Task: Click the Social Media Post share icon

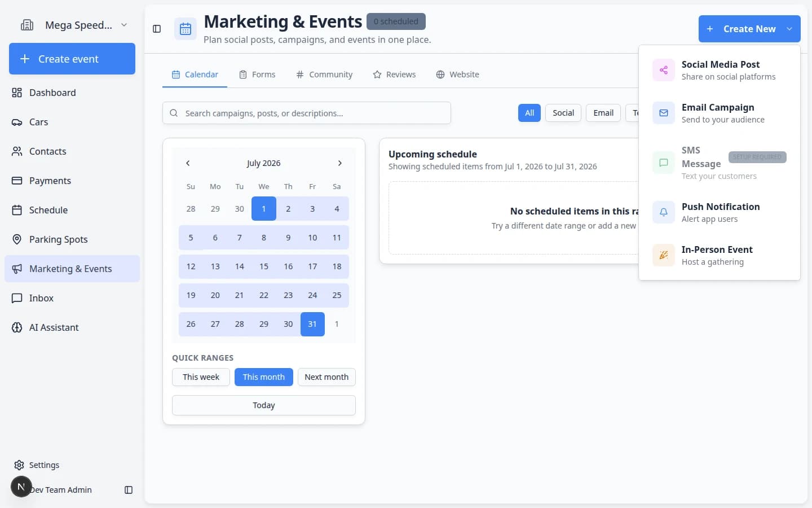Action: (664, 70)
